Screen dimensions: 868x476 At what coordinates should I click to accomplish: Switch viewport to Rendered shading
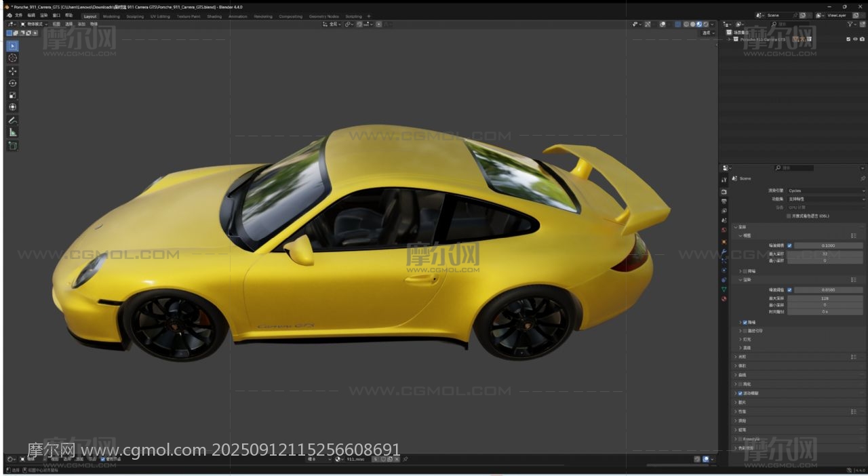pyautogui.click(x=706, y=24)
